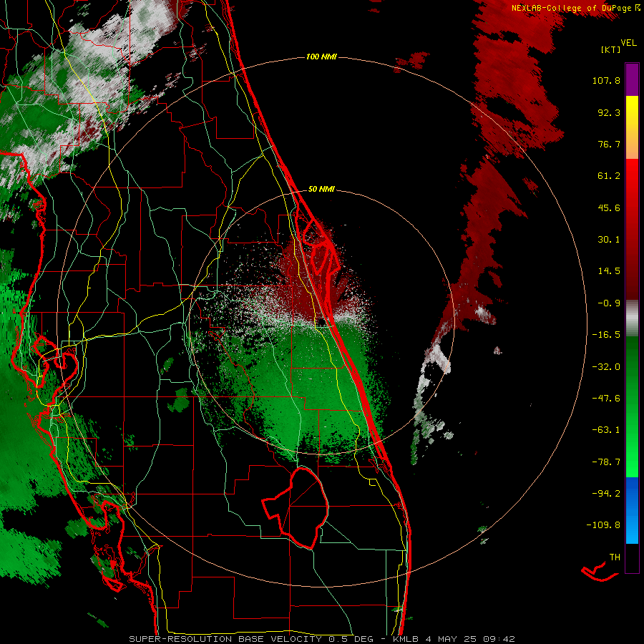Click the 50 NMI range ring label
This screenshot has width=644, height=644.
pos(321,189)
